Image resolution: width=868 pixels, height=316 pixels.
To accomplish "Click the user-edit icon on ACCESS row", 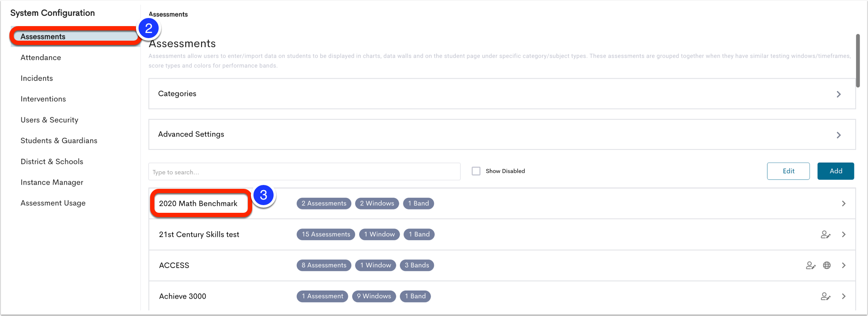I will (811, 265).
